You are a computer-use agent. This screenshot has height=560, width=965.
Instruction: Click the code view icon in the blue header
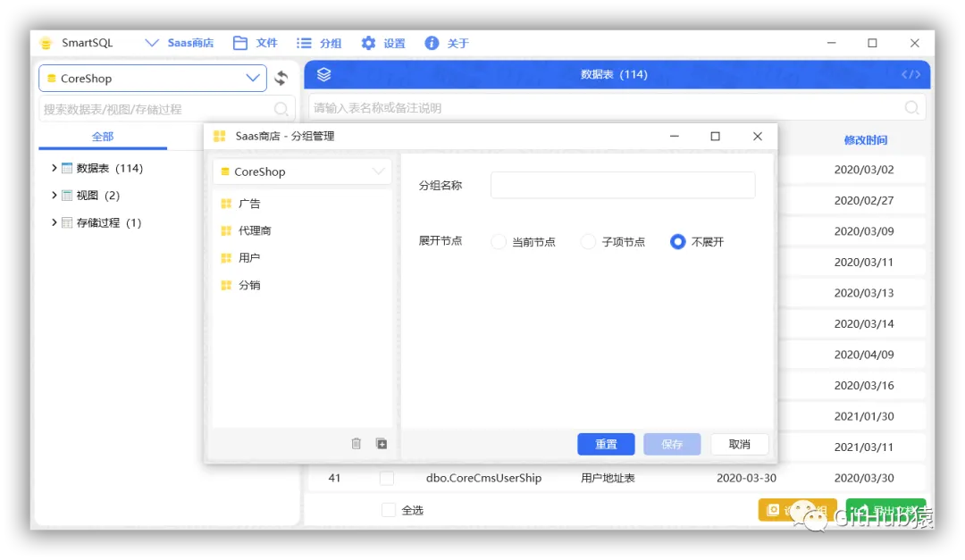910,74
